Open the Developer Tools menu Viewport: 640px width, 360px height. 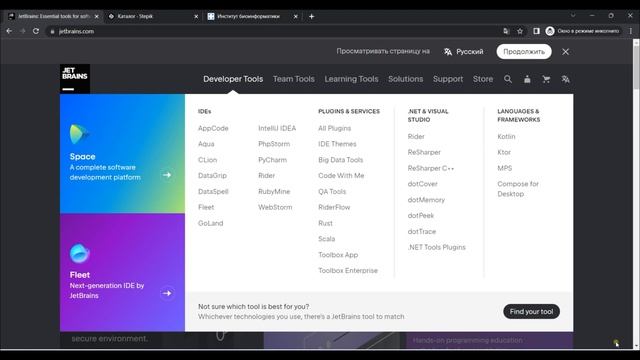(233, 79)
